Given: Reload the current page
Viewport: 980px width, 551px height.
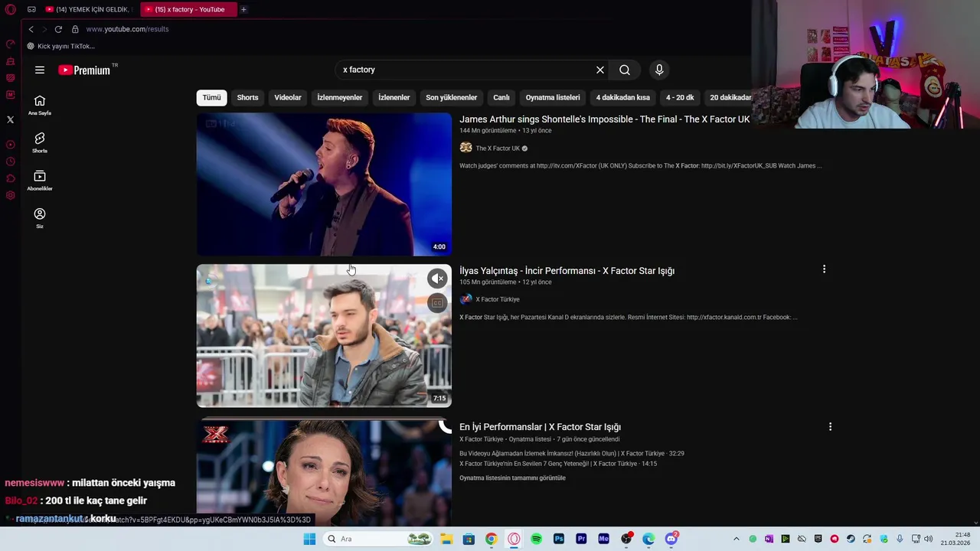Looking at the screenshot, I should (x=58, y=29).
